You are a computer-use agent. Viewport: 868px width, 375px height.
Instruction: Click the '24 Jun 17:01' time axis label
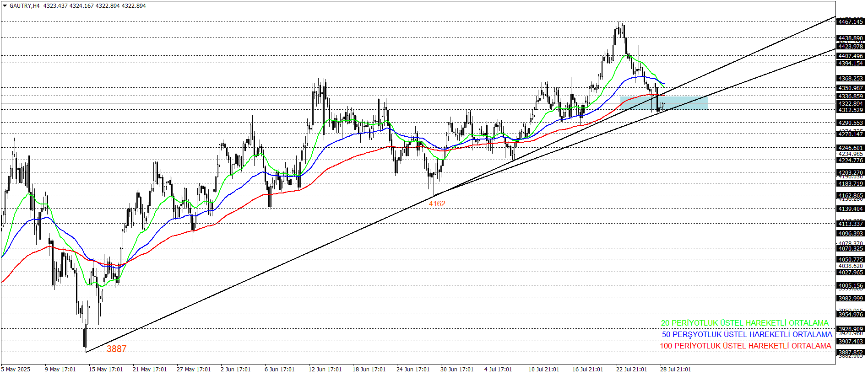tap(413, 370)
